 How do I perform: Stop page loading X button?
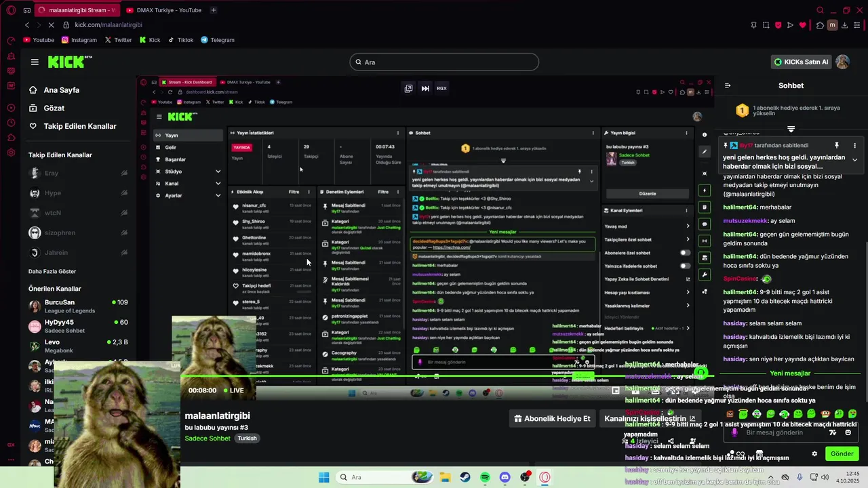(51, 25)
